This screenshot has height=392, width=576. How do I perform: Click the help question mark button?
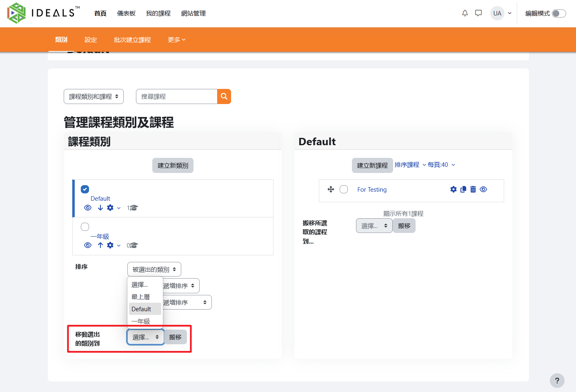[557, 381]
